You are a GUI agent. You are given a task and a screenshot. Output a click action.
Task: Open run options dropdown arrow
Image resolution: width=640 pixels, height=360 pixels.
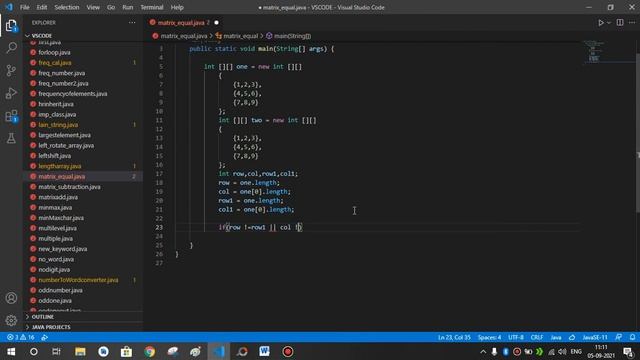point(609,23)
